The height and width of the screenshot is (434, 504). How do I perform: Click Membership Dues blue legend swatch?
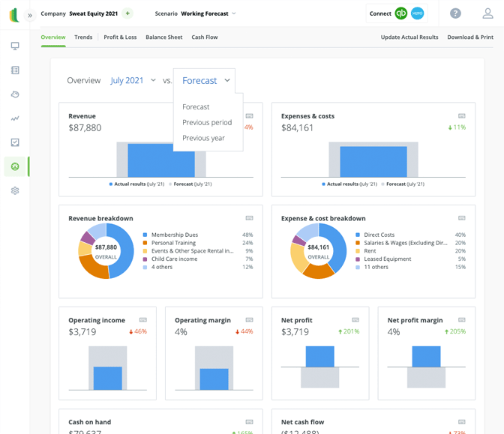tap(145, 235)
